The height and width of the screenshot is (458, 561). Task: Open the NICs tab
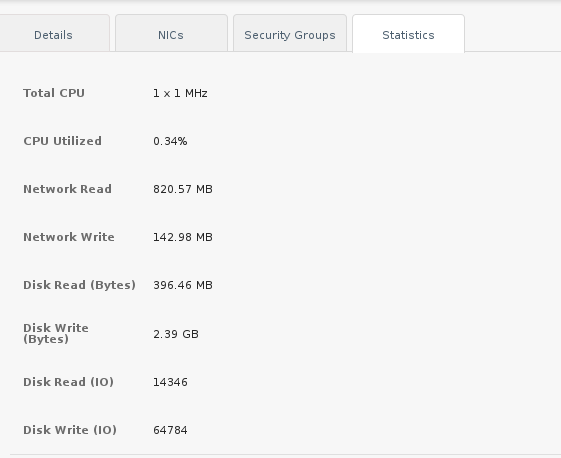coord(171,35)
